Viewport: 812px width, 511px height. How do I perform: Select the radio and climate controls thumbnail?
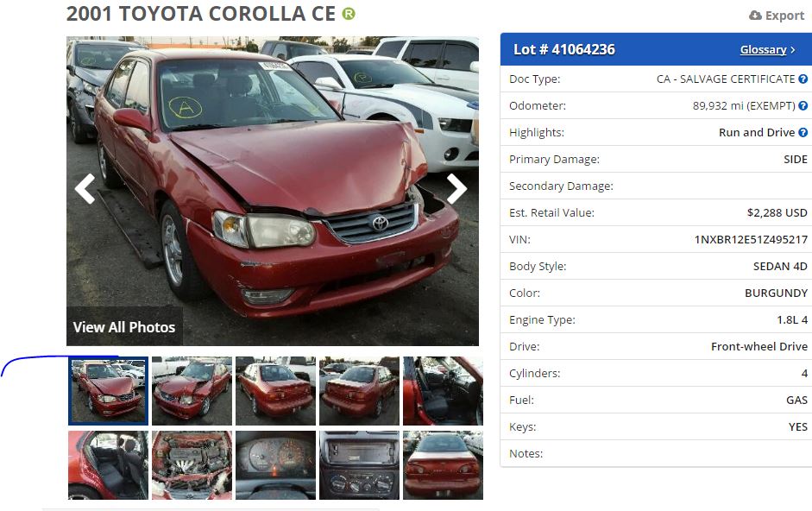pyautogui.click(x=359, y=465)
